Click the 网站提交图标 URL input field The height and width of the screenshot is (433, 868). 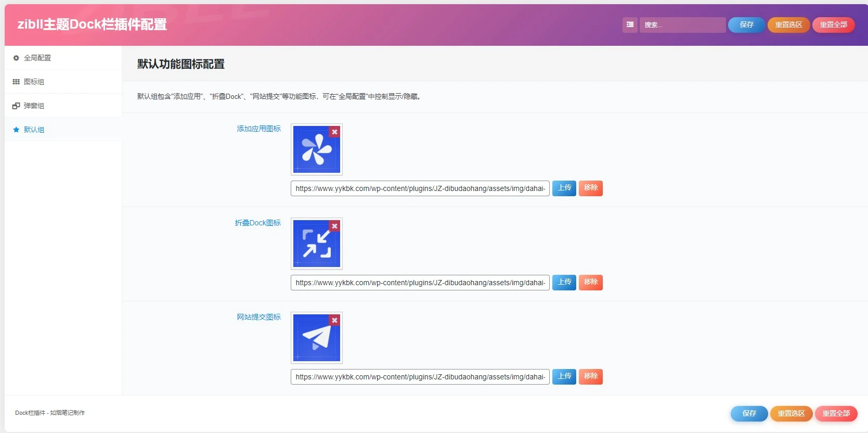coord(420,377)
